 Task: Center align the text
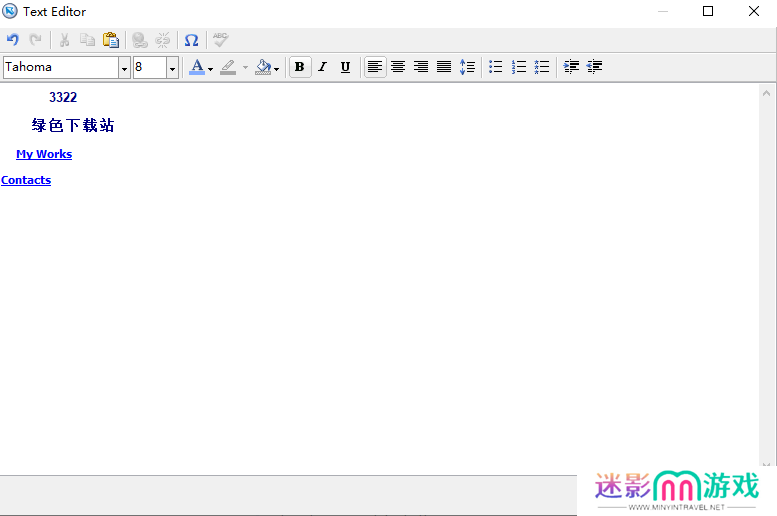[x=398, y=66]
